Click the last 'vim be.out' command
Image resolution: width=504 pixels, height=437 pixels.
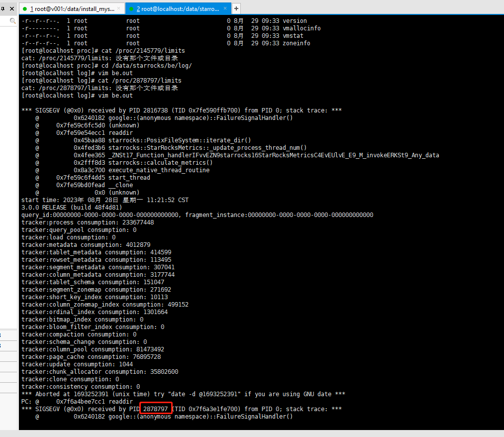coord(115,96)
